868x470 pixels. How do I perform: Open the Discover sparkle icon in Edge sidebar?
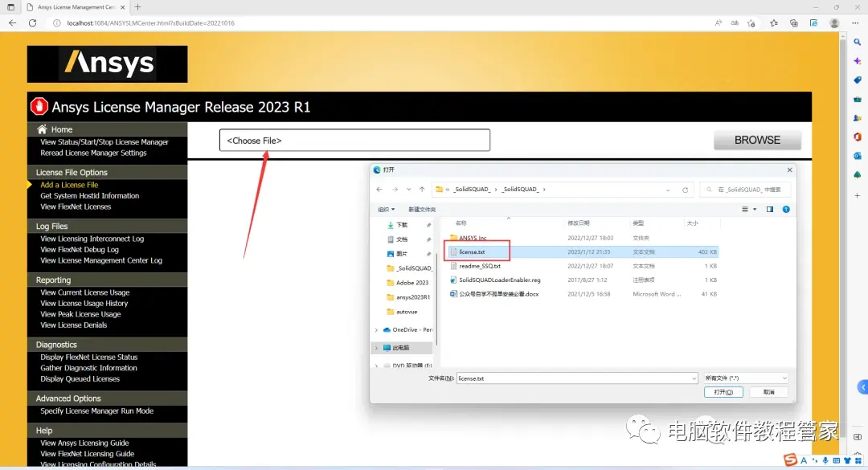(857, 61)
